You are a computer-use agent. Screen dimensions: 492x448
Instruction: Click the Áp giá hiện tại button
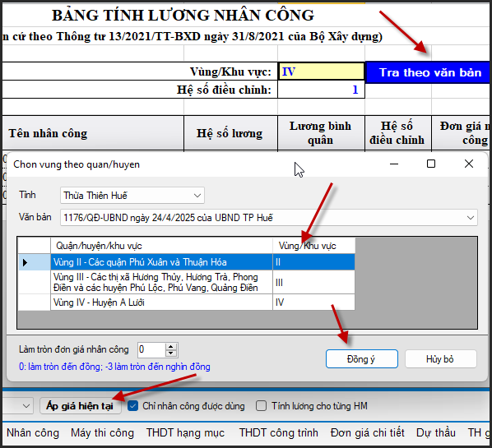[81, 406]
